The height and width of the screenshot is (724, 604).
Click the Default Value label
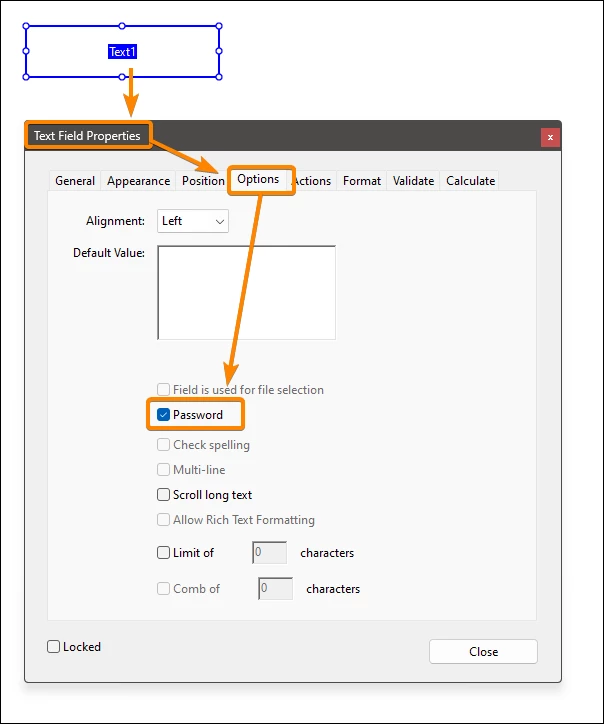tap(109, 253)
